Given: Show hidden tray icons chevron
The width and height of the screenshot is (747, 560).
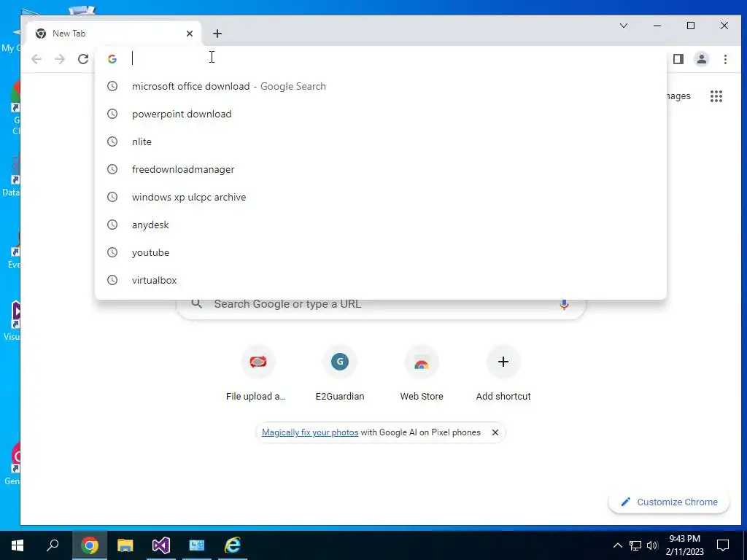Looking at the screenshot, I should click(x=617, y=545).
